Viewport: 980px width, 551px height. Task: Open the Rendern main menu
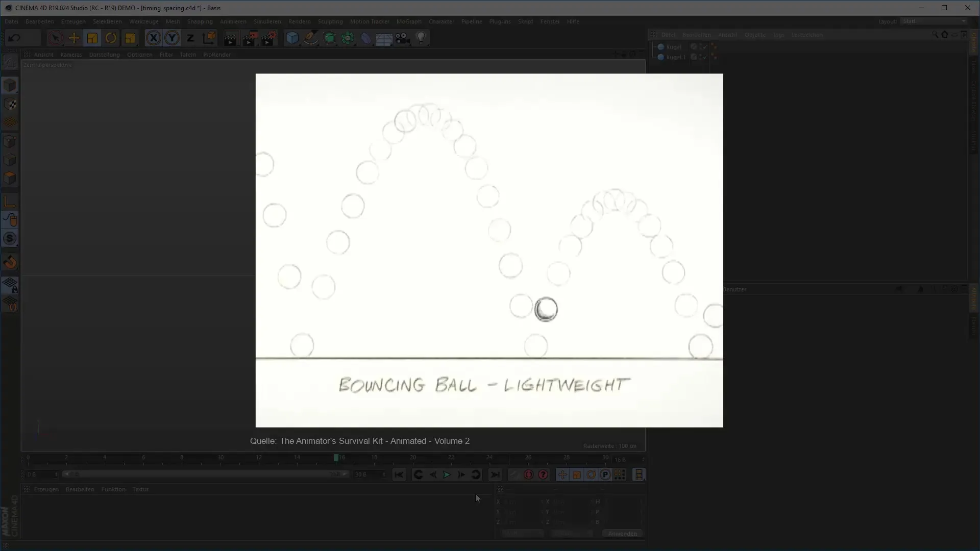(x=300, y=21)
